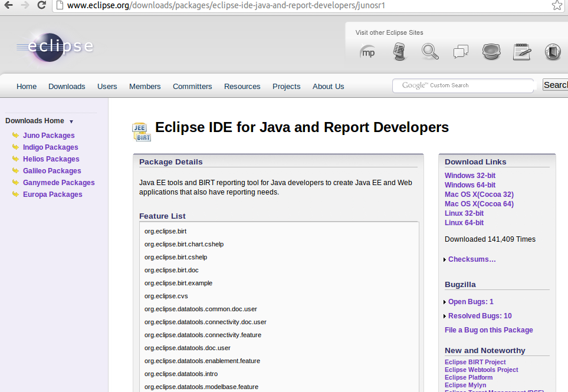Go to the Committers menu item
Image resolution: width=568 pixels, height=392 pixels.
point(192,87)
